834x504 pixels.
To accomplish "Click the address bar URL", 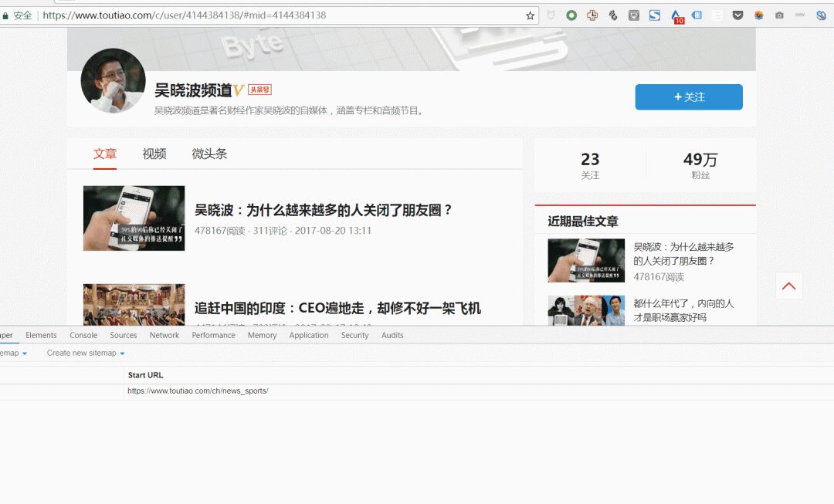I will (x=184, y=15).
